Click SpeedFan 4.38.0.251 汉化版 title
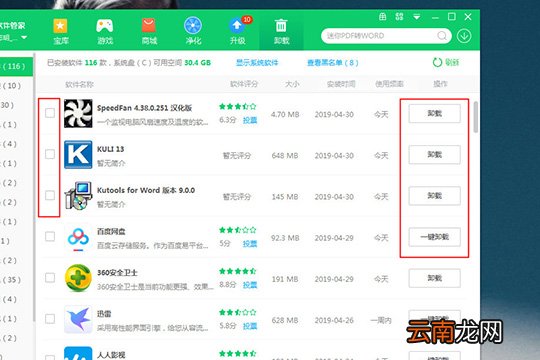 pos(144,108)
